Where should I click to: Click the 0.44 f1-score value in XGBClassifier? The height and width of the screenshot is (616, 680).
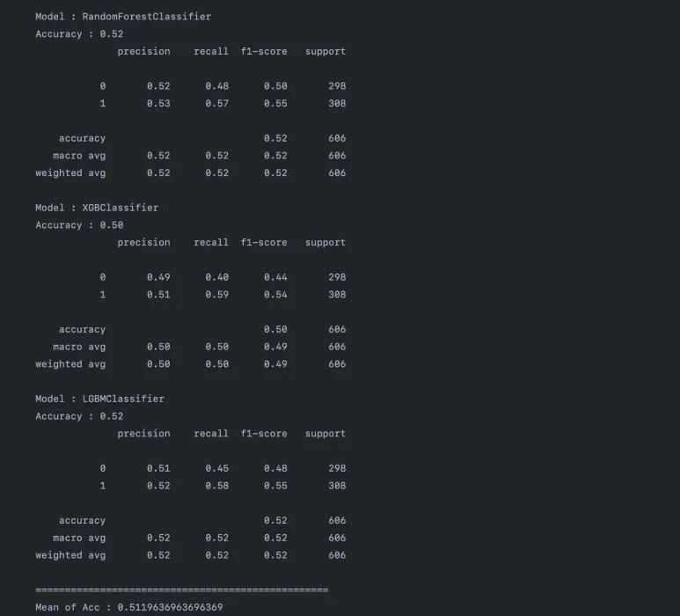click(x=275, y=277)
